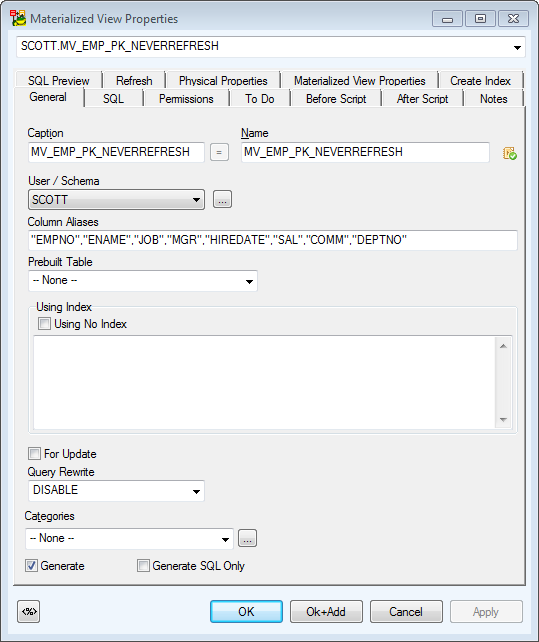Open the Permissions tab

186,99
